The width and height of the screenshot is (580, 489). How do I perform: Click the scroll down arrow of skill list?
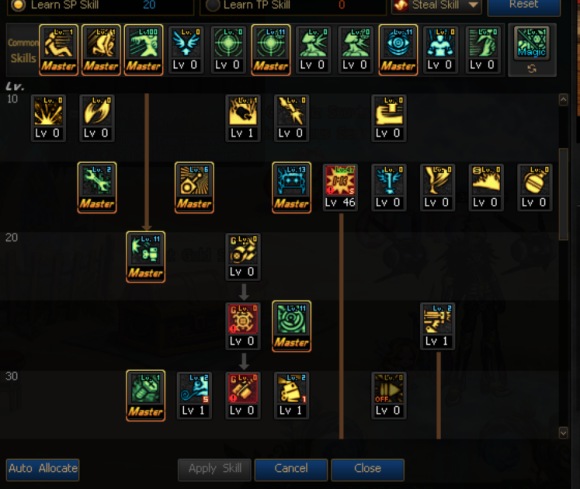[563, 432]
